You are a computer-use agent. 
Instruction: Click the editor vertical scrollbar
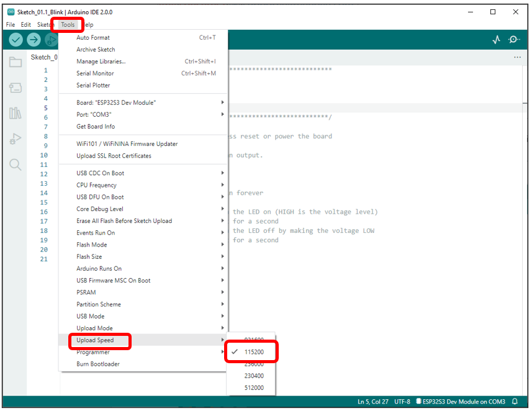click(x=525, y=230)
